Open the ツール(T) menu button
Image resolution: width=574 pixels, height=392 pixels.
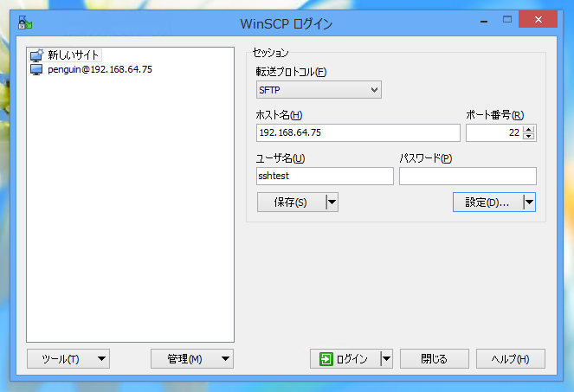pyautogui.click(x=68, y=359)
